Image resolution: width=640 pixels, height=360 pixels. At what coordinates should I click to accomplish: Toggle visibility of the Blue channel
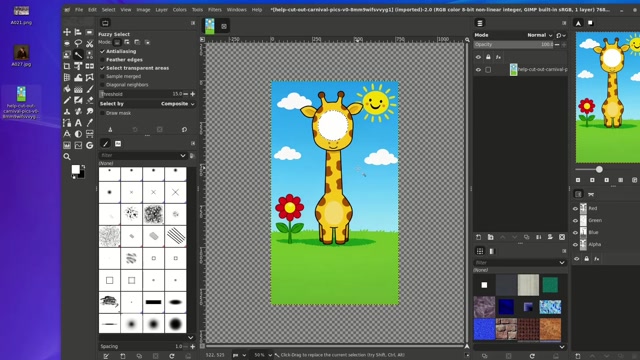(x=576, y=233)
